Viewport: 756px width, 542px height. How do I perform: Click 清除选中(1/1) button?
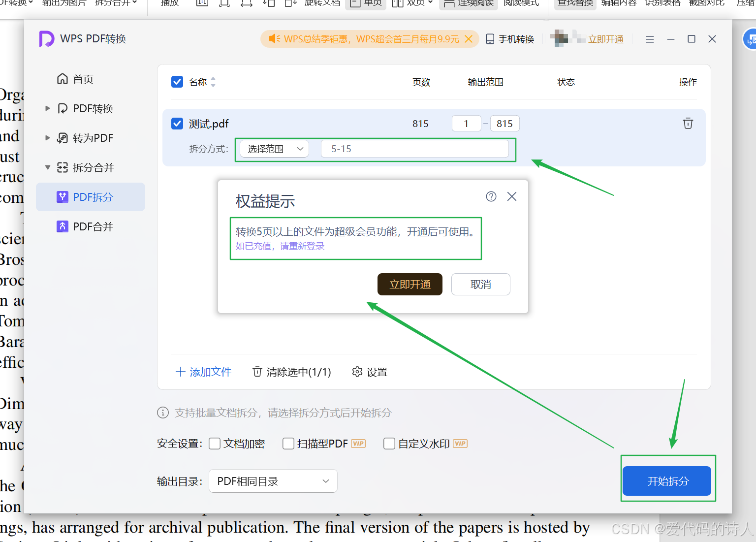pyautogui.click(x=291, y=372)
